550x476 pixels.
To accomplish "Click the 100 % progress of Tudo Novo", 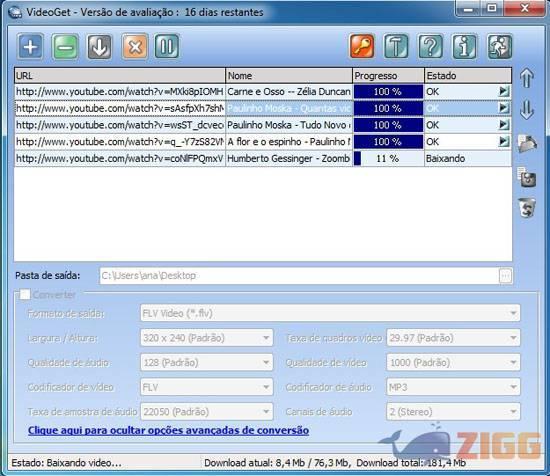I will [x=388, y=125].
